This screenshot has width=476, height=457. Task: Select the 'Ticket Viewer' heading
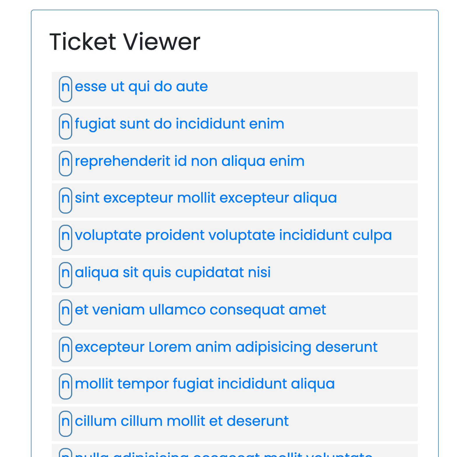[125, 42]
